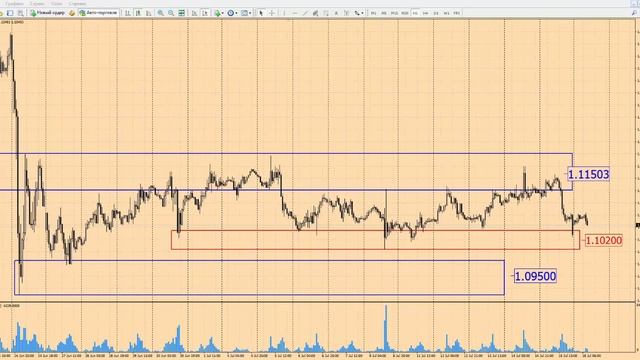The height and width of the screenshot is (360, 640).
Task: Select the equidistant channel tool
Action: pos(315,13)
